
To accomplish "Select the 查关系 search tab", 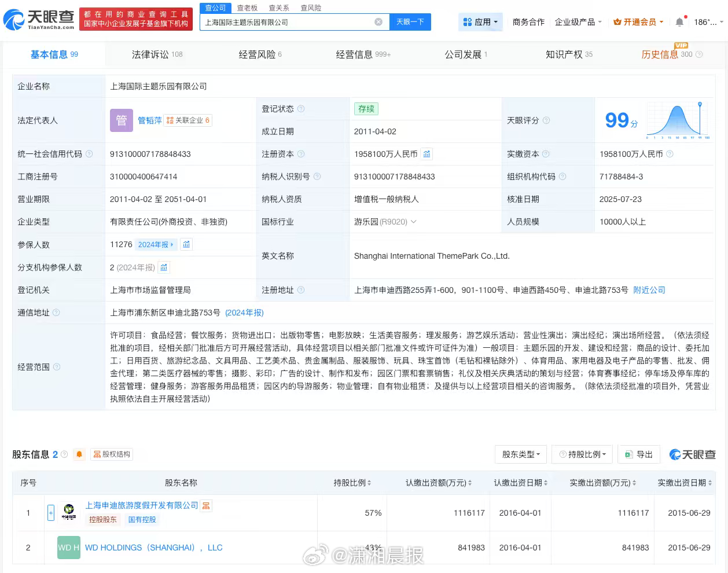I will 279,8.
